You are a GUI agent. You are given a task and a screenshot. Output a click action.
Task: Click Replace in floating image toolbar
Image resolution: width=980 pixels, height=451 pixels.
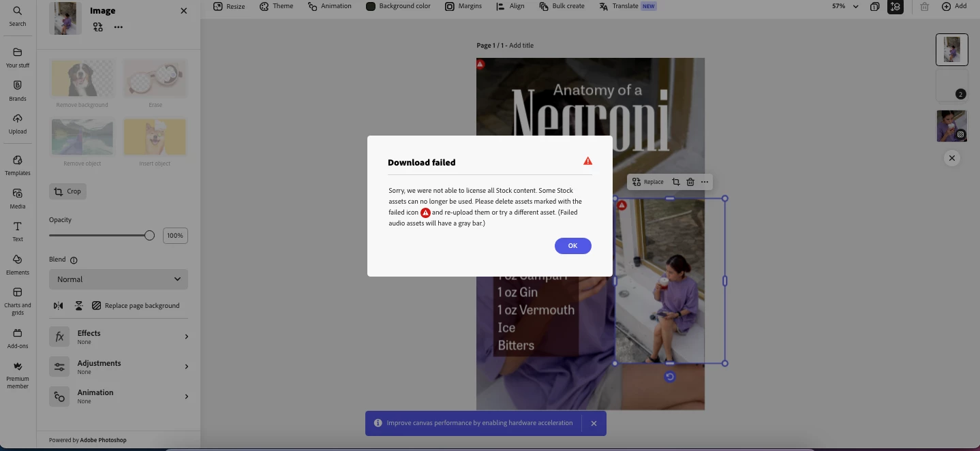[647, 182]
